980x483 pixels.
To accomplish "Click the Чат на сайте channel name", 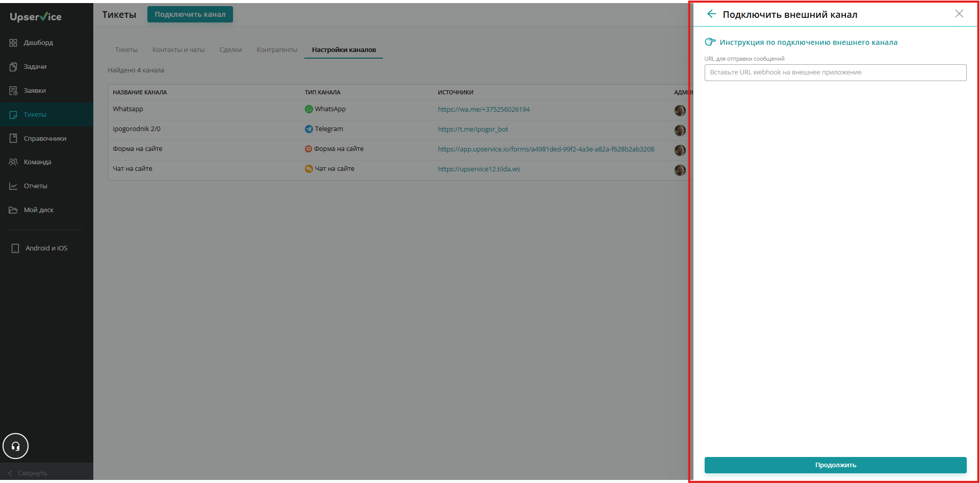I will click(133, 169).
